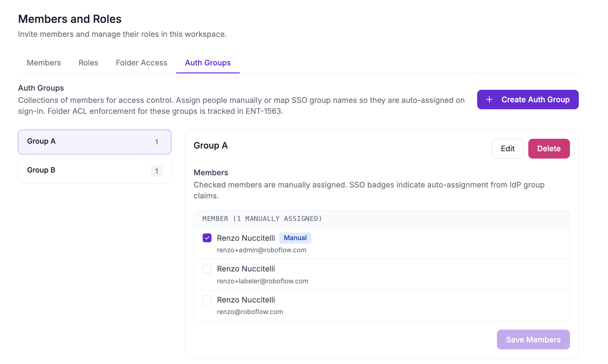The width and height of the screenshot is (608, 364).
Task: Select Group B in the group list
Action: (95, 171)
